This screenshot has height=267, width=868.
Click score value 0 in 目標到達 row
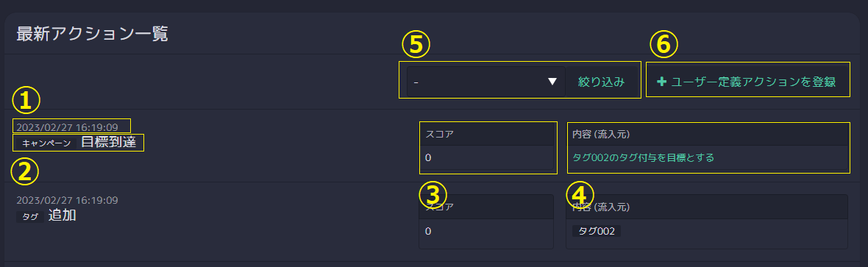[428, 158]
